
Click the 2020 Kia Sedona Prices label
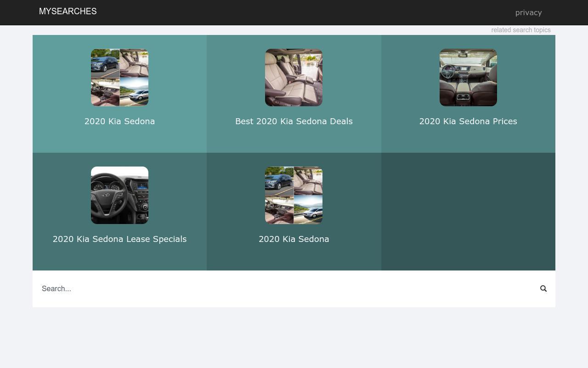click(x=468, y=121)
